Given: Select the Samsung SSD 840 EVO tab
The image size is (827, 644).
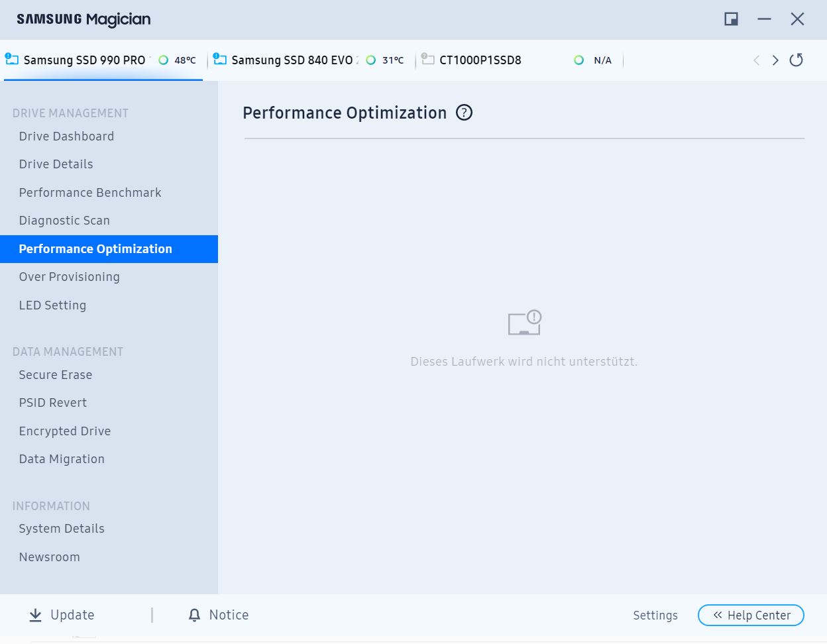Looking at the screenshot, I should [311, 60].
